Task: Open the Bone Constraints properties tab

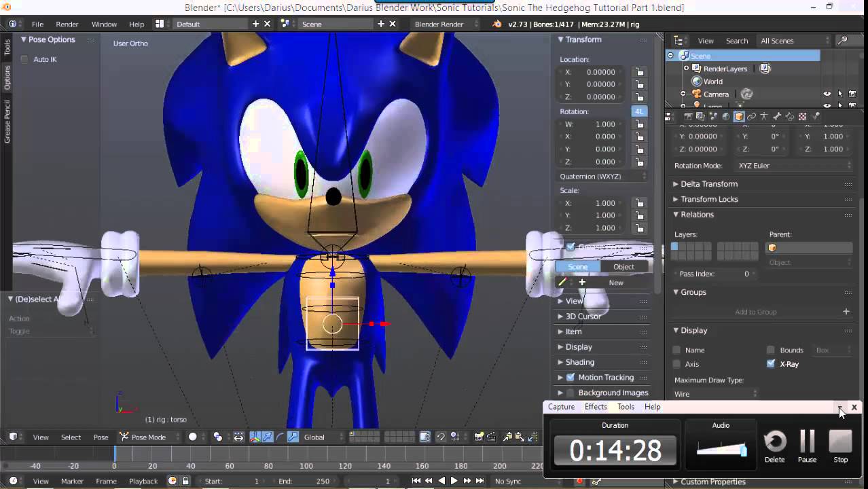Action: (789, 116)
